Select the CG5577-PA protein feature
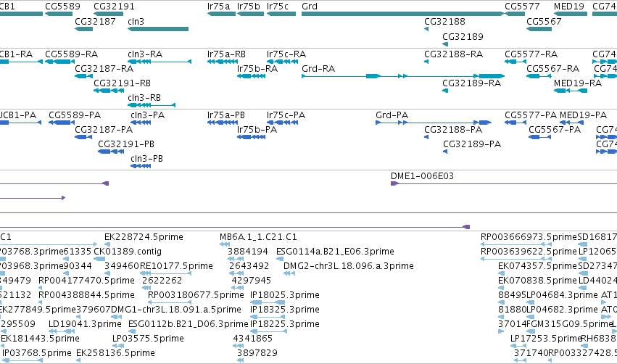The height and width of the screenshot is (364, 617). point(515,123)
